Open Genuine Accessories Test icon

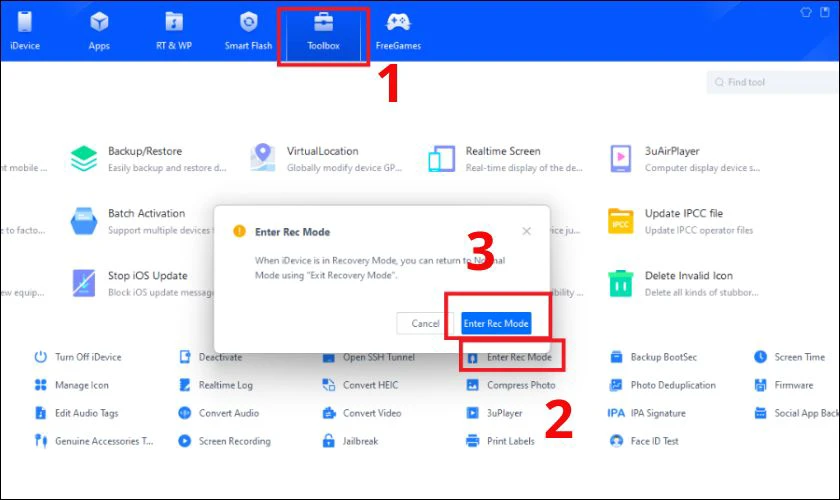pos(41,441)
